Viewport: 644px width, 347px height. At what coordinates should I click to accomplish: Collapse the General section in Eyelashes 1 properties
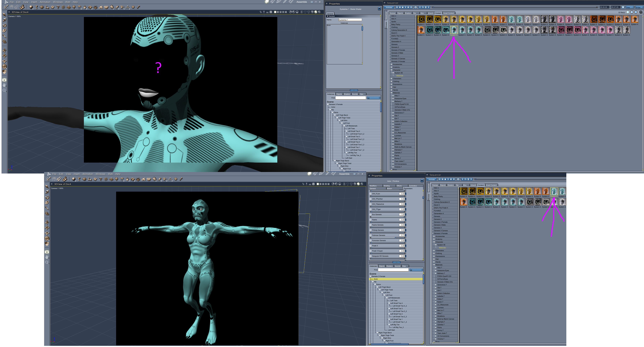[x=328, y=16]
